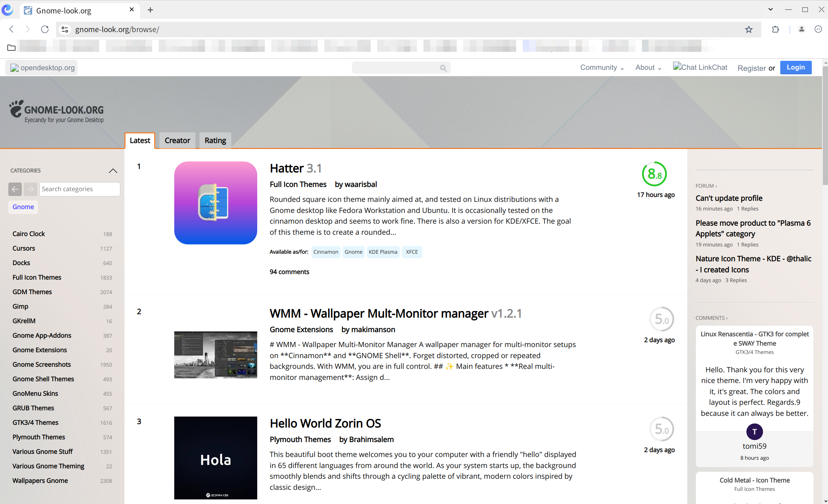The image size is (828, 504).
Task: Click the category forward arrow button
Action: 30,189
